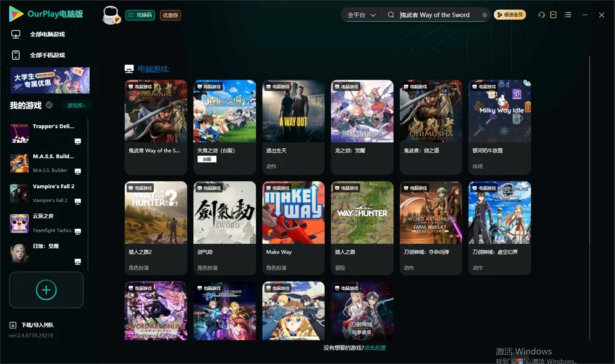Click the PC icon on the 日蚀：觉醒 row

(77, 262)
